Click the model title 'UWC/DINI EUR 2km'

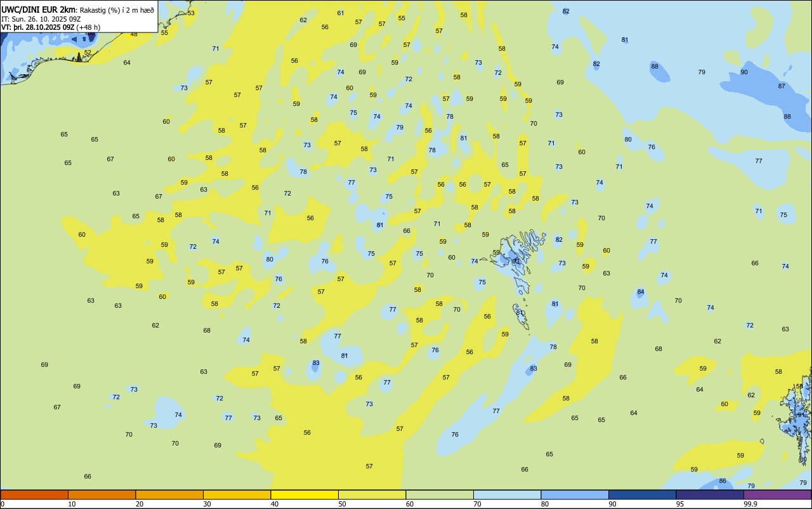[39, 10]
